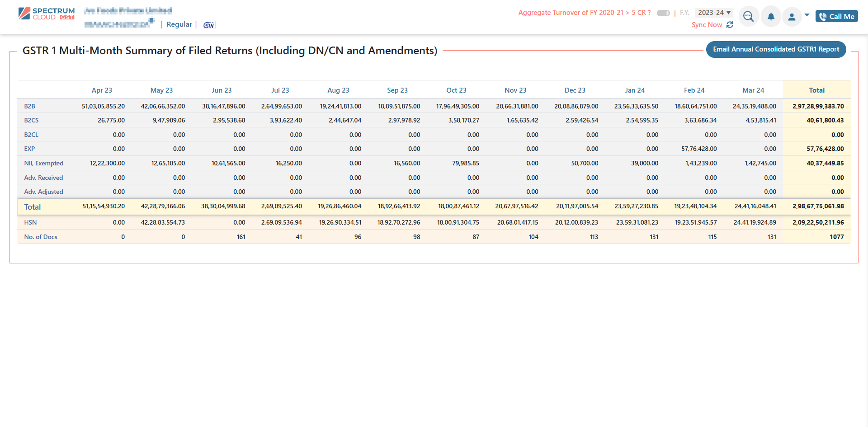
Task: Open the Nil, Exempted row link
Action: click(43, 163)
